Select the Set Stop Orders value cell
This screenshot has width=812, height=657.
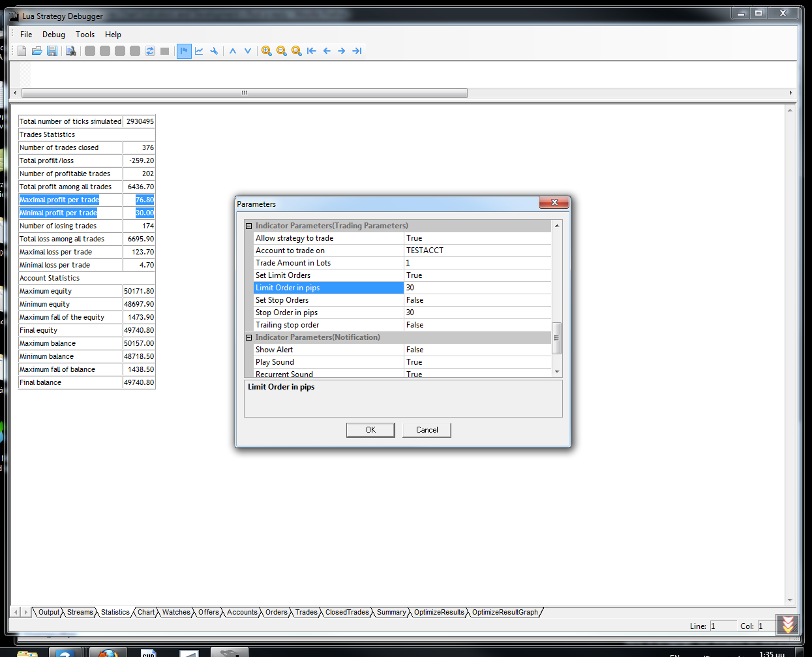pos(477,300)
